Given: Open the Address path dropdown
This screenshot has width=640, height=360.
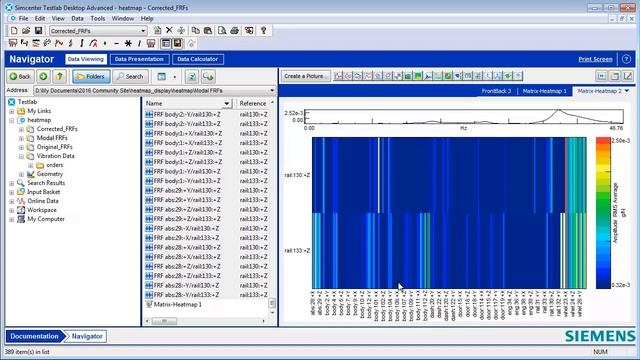Looking at the screenshot, I should click(272, 90).
